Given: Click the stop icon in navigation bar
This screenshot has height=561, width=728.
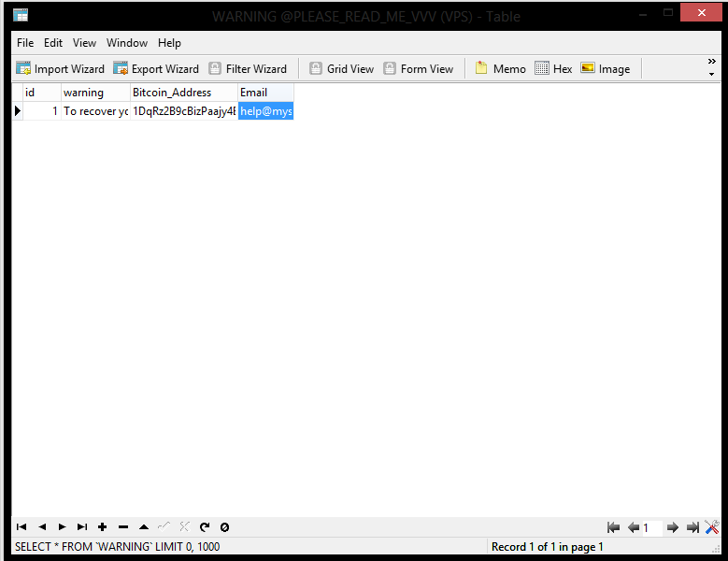Looking at the screenshot, I should point(224,527).
